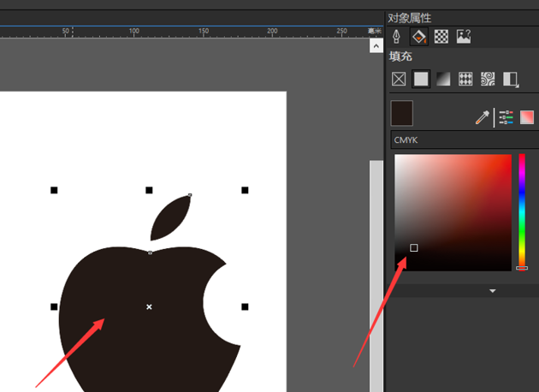Switch to color sliders view

(506, 117)
